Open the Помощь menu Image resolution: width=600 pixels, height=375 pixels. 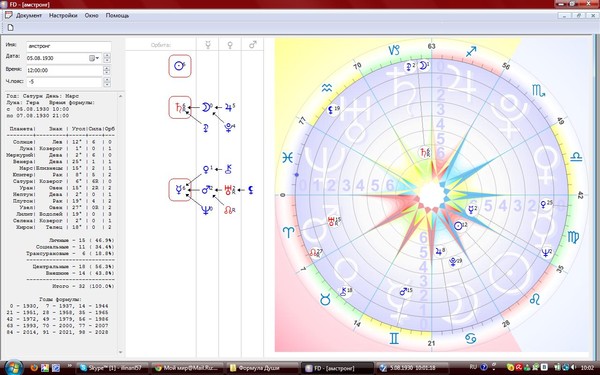coord(117,16)
